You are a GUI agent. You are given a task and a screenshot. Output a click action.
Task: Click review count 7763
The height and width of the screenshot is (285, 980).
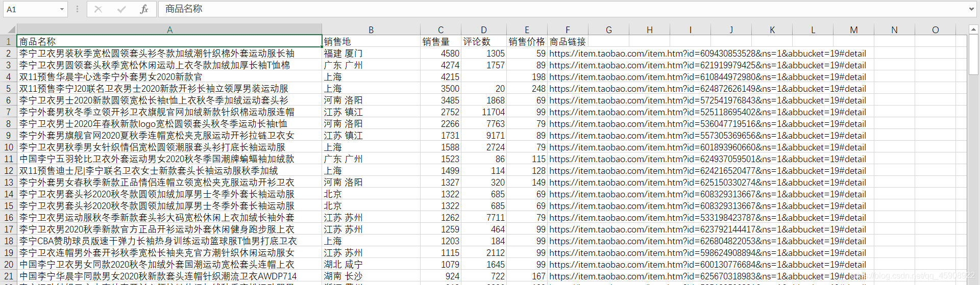(x=484, y=123)
